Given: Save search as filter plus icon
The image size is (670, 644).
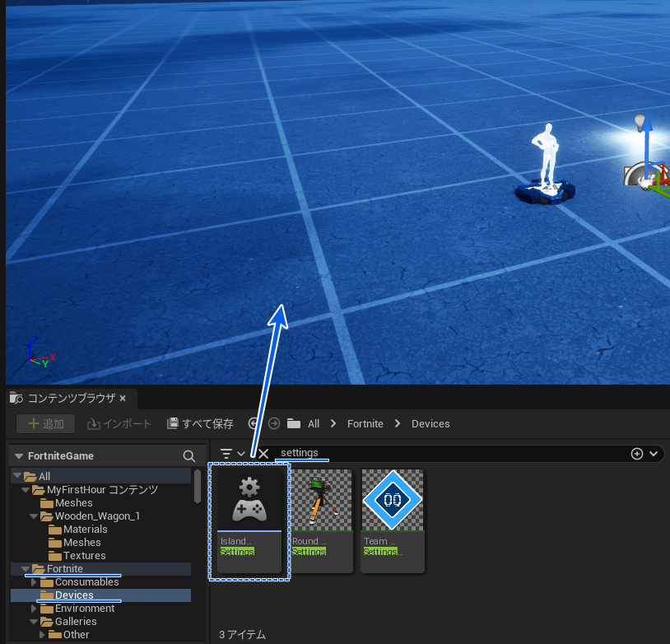Looking at the screenshot, I should coord(637,453).
